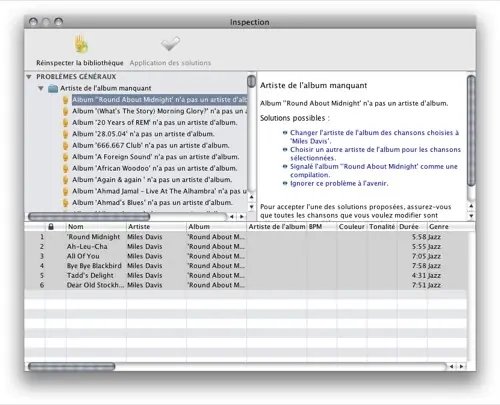Select the Album 'African Woodoo' problem row
Image resolution: width=500 pixels, height=405 pixels.
(x=155, y=168)
